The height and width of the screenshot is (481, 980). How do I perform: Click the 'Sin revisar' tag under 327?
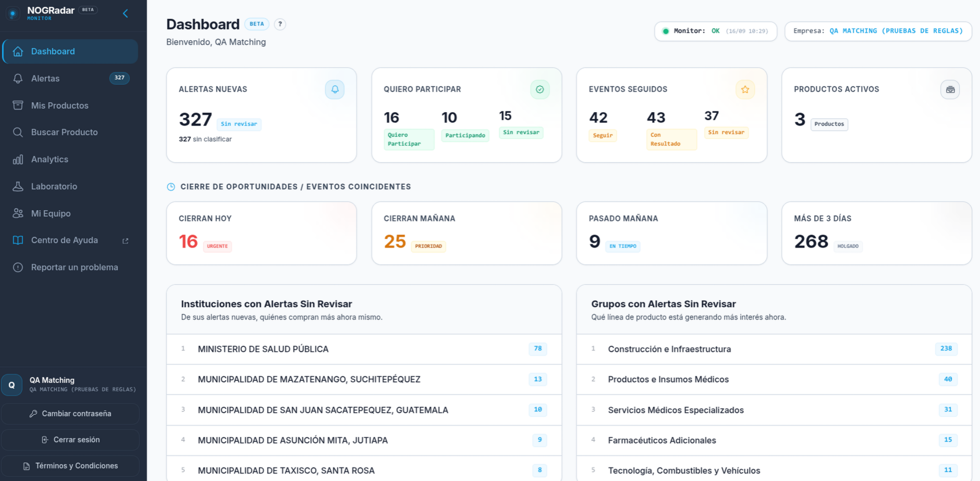[x=239, y=124]
